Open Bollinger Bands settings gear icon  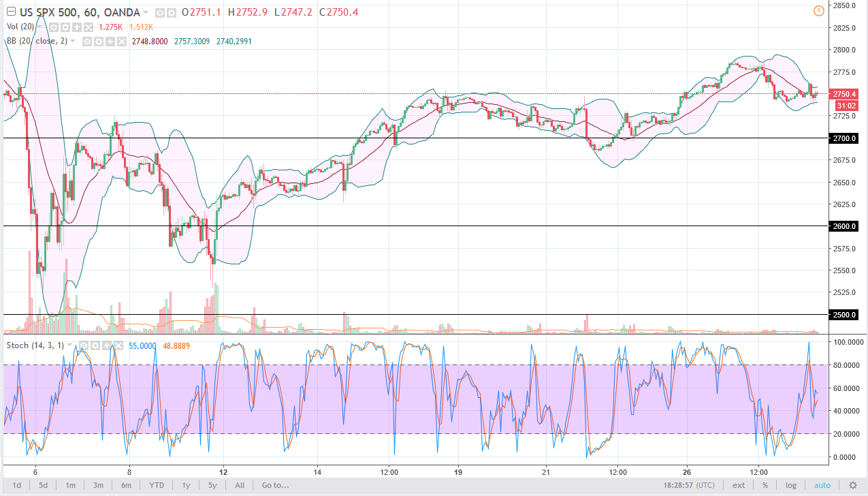(x=99, y=42)
